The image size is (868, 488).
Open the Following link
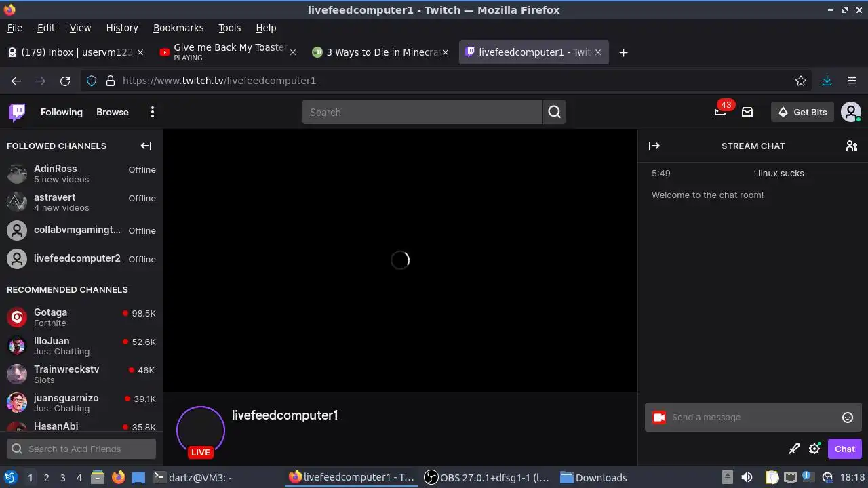(62, 112)
